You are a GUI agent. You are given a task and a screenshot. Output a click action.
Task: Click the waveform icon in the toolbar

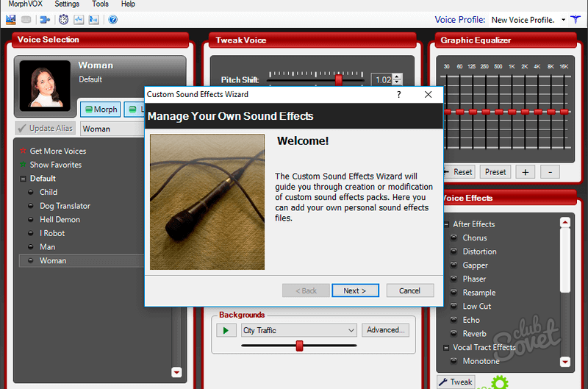pos(79,20)
